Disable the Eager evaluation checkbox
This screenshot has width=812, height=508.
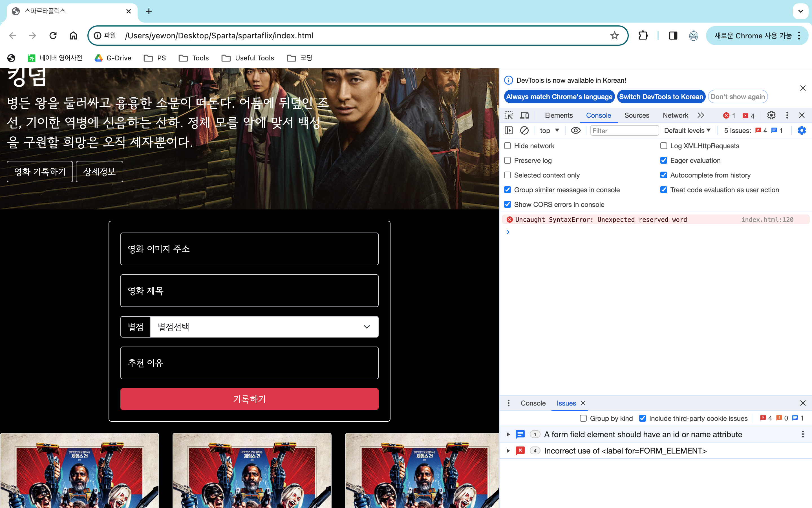664,160
